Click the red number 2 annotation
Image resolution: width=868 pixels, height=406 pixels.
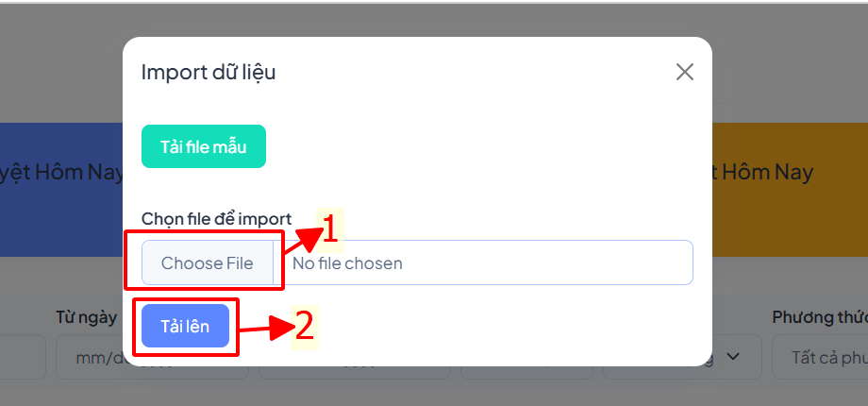(x=305, y=328)
